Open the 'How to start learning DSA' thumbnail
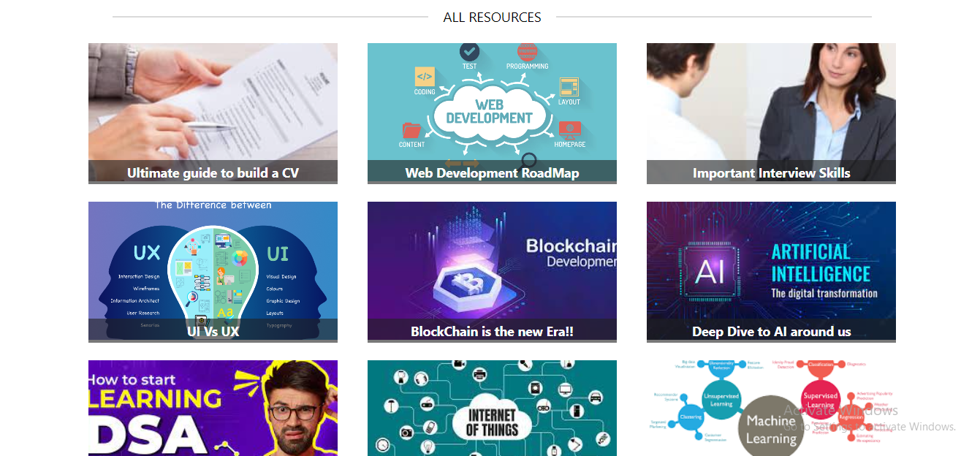This screenshot has width=980, height=456. [x=213, y=408]
